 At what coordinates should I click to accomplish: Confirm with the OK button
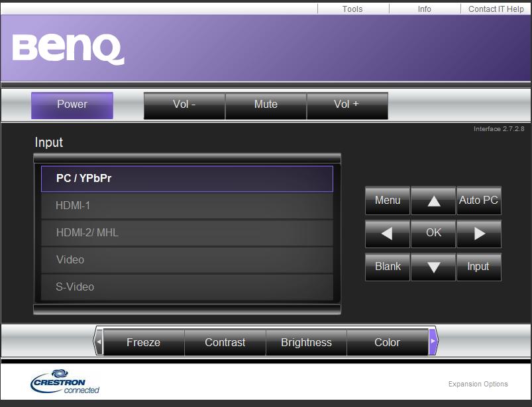[x=433, y=234]
